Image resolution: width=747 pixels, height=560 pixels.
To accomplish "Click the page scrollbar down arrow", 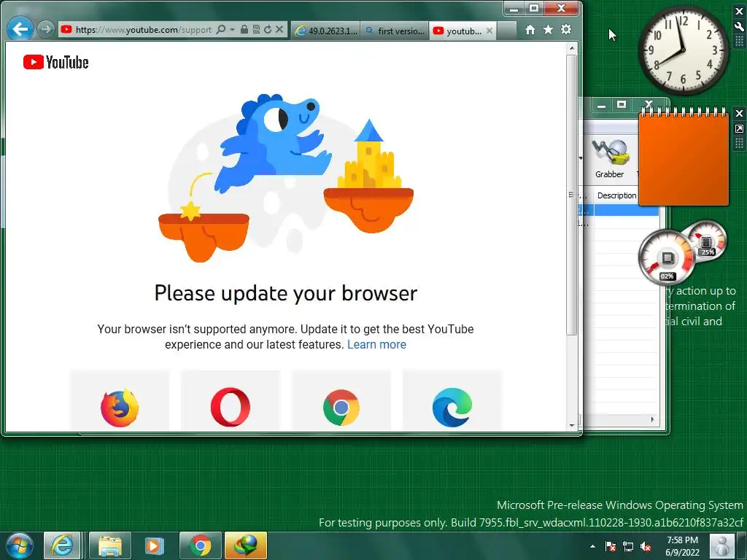I will (x=572, y=426).
